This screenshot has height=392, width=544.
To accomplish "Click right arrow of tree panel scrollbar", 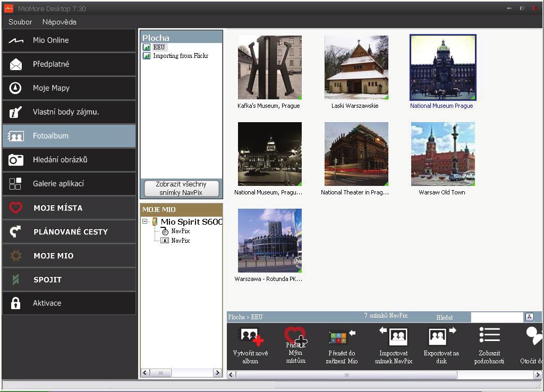I will click(x=217, y=373).
